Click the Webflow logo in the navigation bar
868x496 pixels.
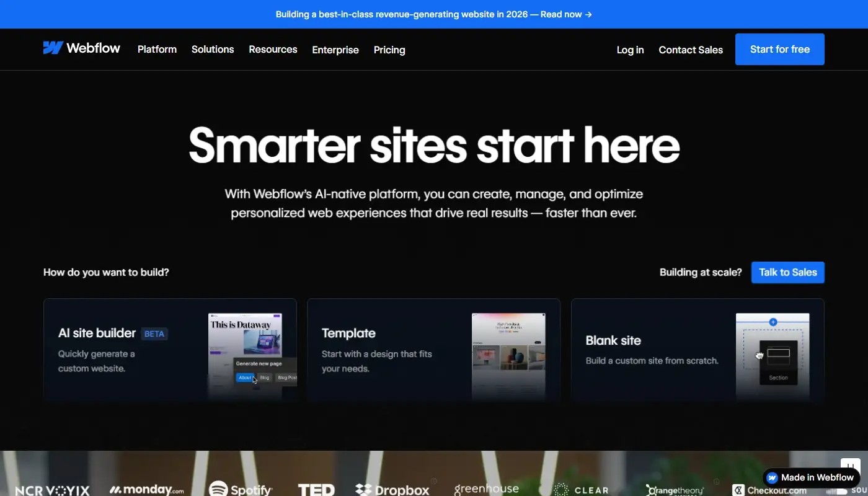(81, 48)
